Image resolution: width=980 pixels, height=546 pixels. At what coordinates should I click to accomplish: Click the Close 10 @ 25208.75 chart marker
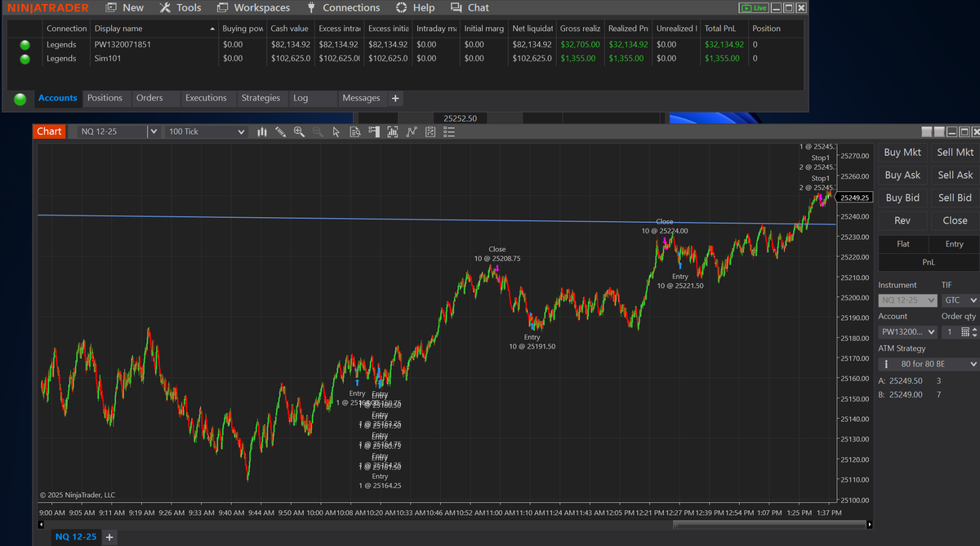(497, 254)
